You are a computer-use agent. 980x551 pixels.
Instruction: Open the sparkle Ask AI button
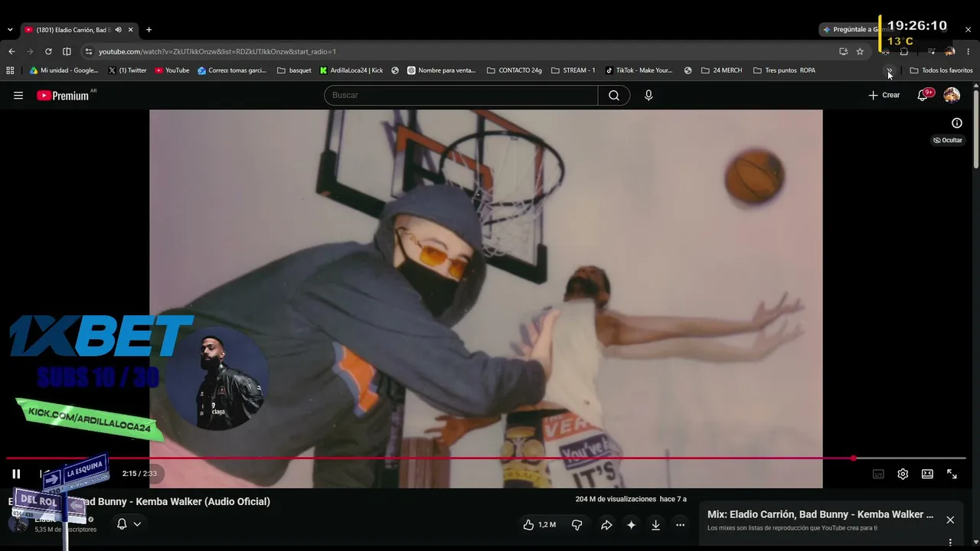631,525
